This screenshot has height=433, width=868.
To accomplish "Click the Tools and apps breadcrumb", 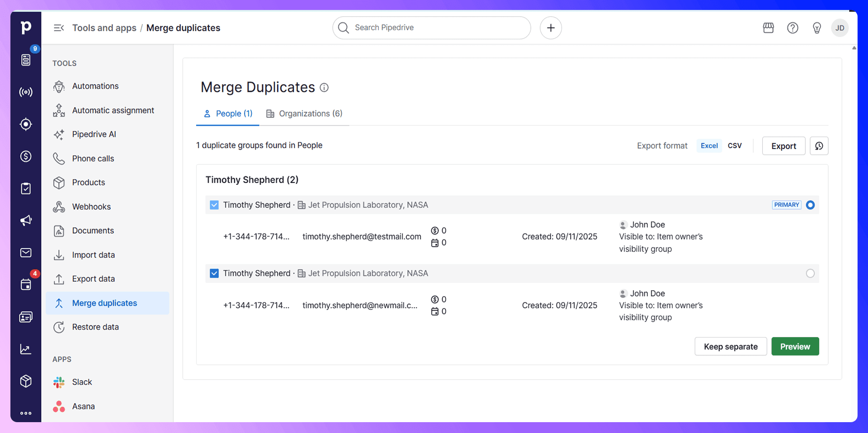I will point(104,28).
